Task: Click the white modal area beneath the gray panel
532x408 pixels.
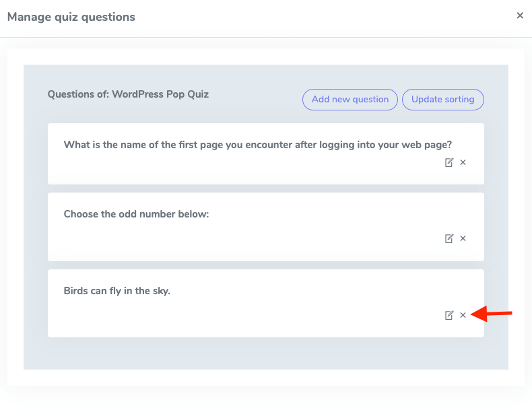Action: (265, 378)
